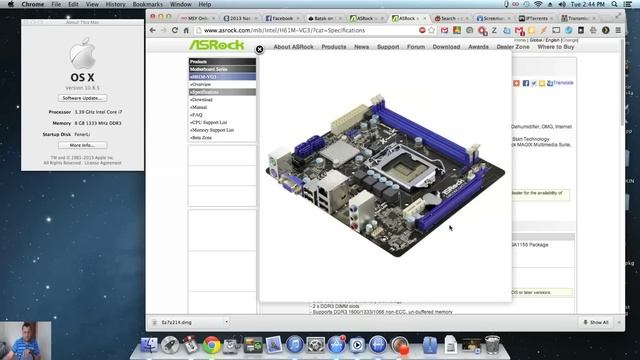Open the History menu
Viewport: 640px width, 360px height.
click(x=116, y=4)
